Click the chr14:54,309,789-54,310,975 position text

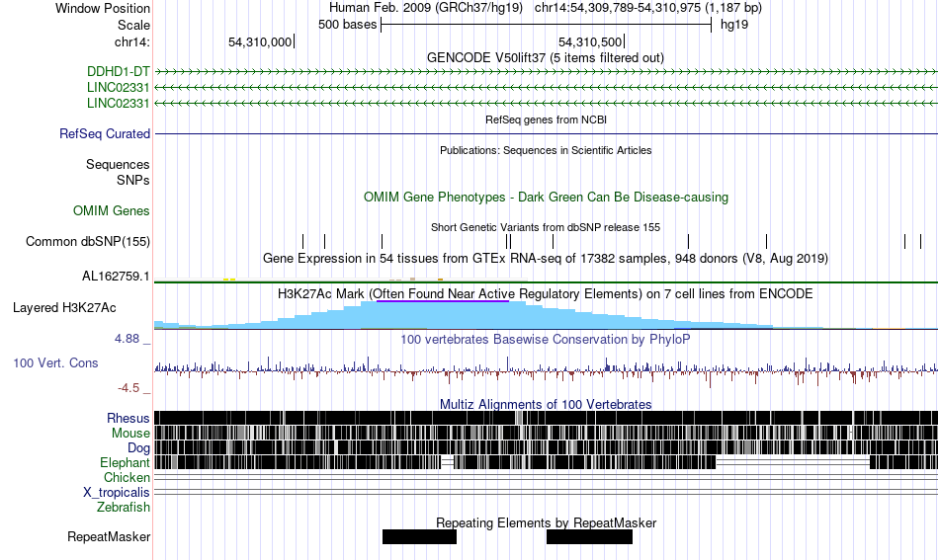[648, 8]
